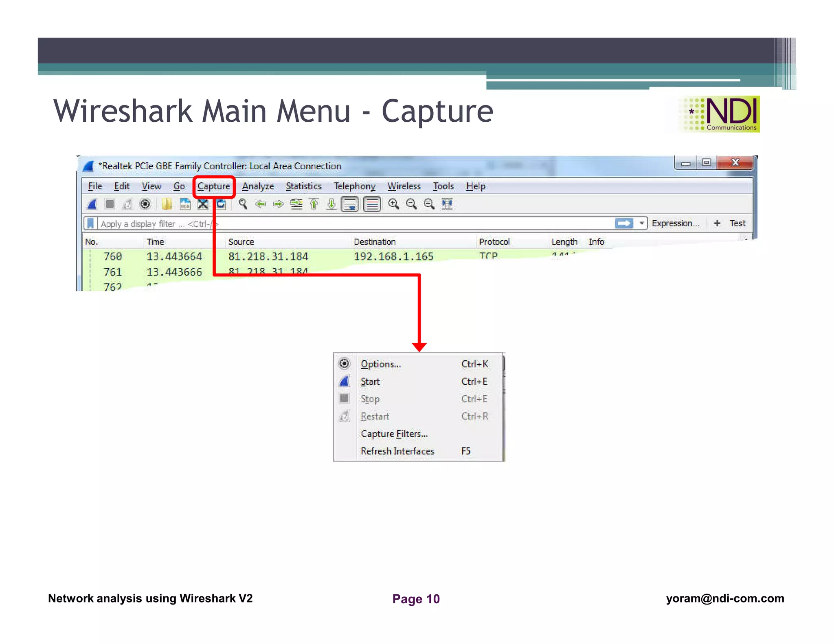Image resolution: width=834 pixels, height=644 pixels.
Task: Go forward to the next packet with the right arrow
Action: (x=278, y=204)
